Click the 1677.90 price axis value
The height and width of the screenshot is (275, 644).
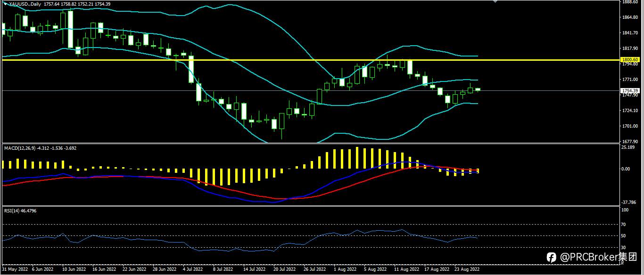pos(630,141)
